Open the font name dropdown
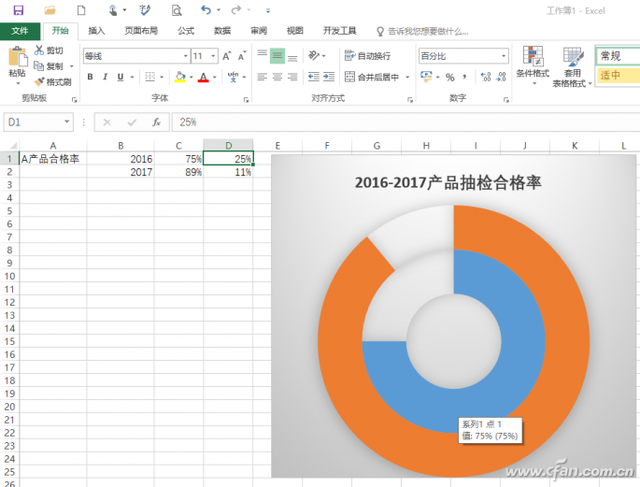Screen dimensions: 640x487 [x=183, y=56]
